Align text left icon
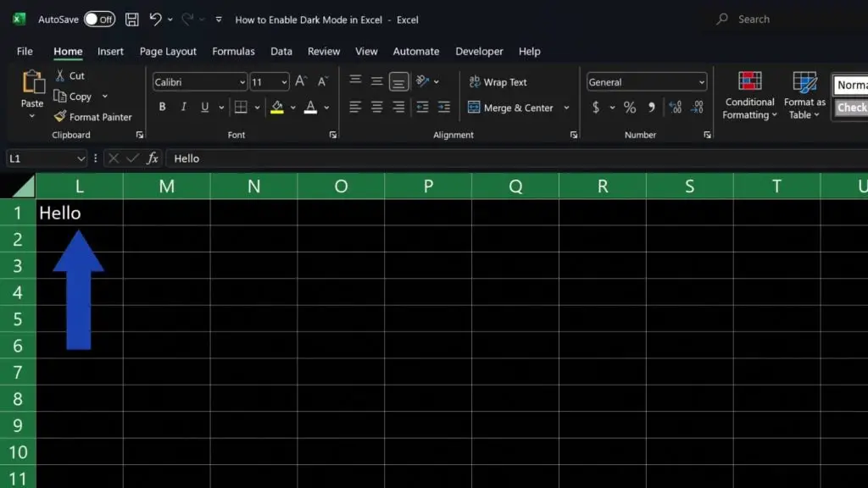Image resolution: width=868 pixels, height=488 pixels. click(355, 107)
